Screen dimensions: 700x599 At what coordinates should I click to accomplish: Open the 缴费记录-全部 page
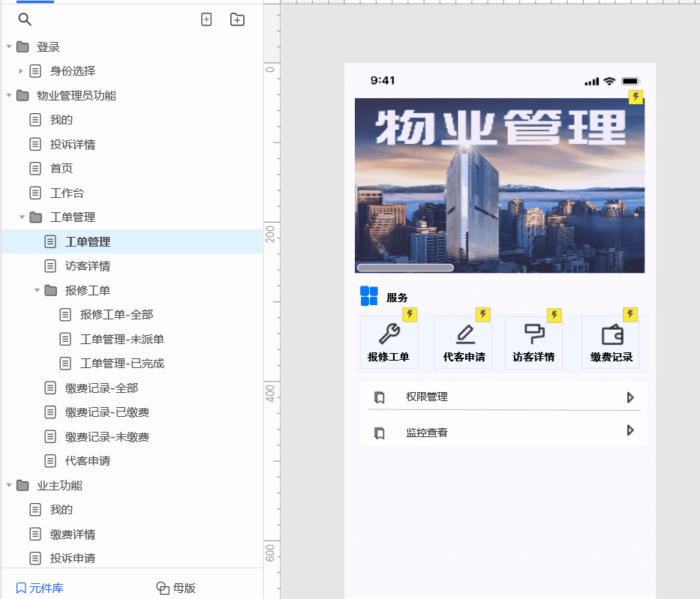(102, 388)
